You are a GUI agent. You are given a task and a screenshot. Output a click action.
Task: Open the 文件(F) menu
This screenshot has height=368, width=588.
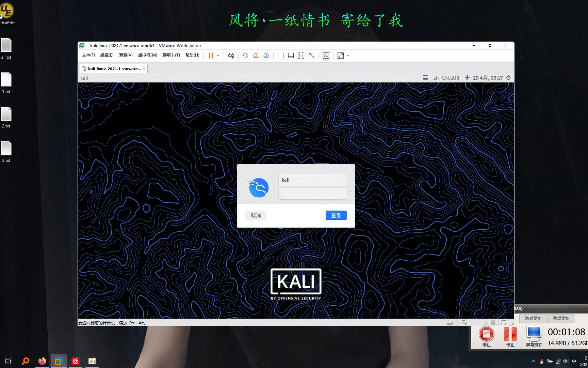[x=88, y=55]
